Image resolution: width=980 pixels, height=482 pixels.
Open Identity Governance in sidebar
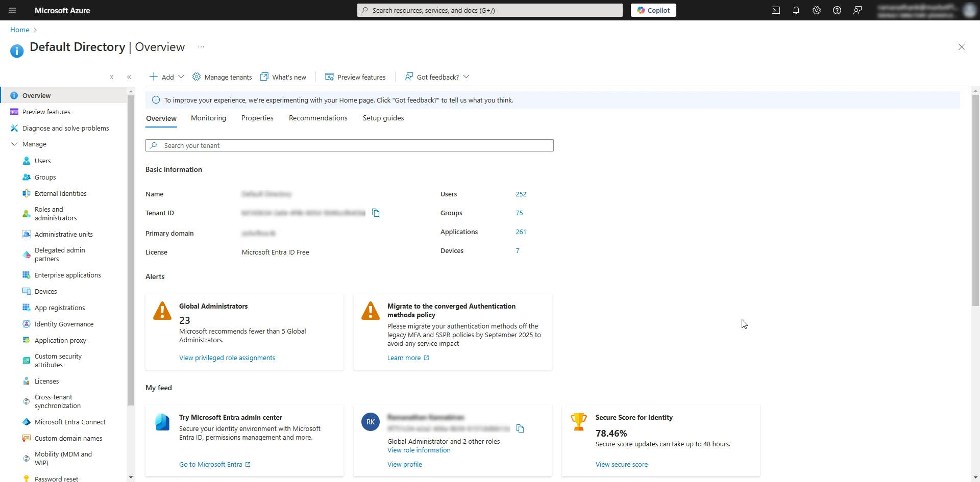(64, 324)
